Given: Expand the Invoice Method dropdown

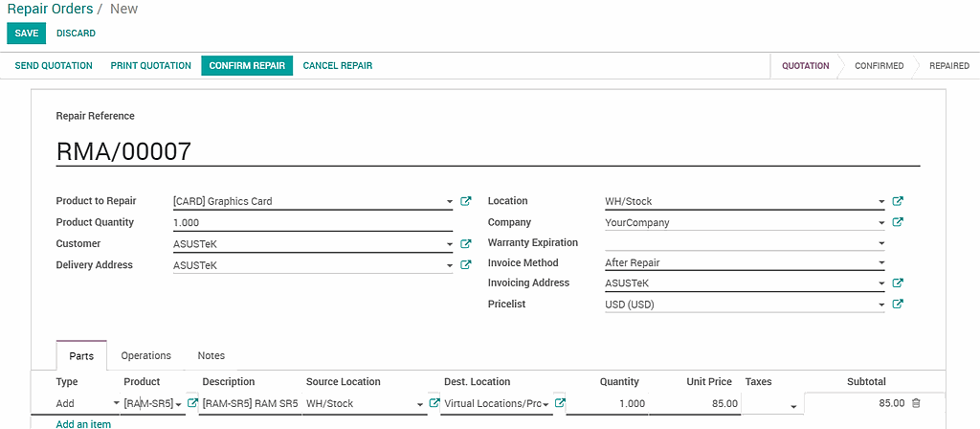Looking at the screenshot, I should (x=880, y=263).
